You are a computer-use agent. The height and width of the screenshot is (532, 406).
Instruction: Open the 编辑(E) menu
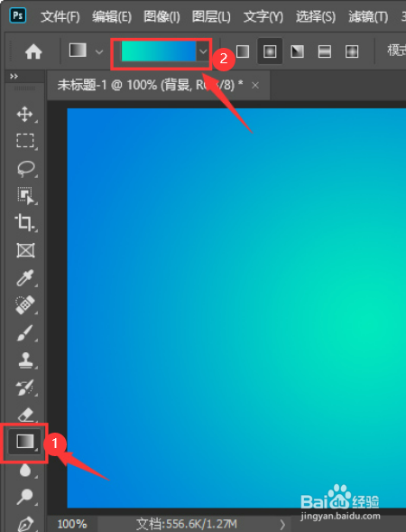tap(112, 16)
